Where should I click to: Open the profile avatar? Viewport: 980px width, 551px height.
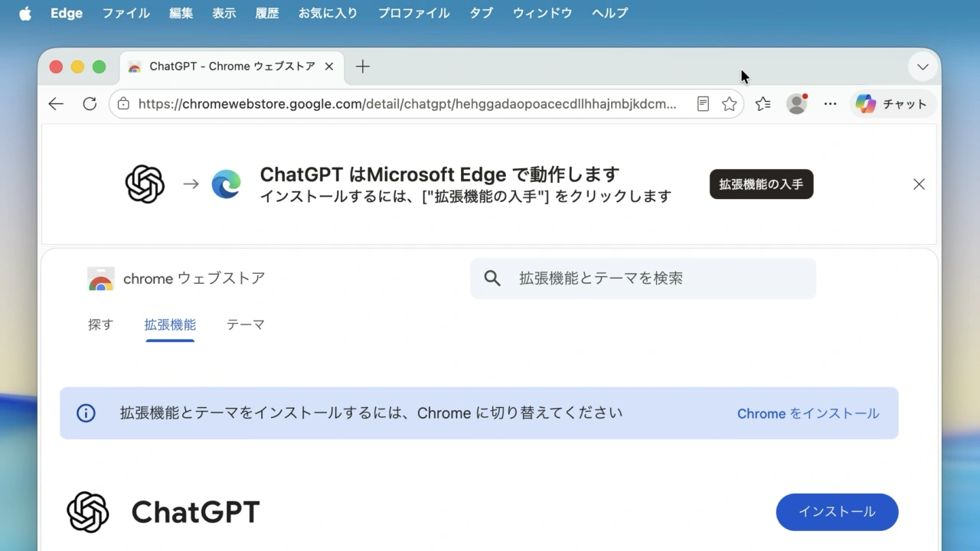pyautogui.click(x=797, y=104)
